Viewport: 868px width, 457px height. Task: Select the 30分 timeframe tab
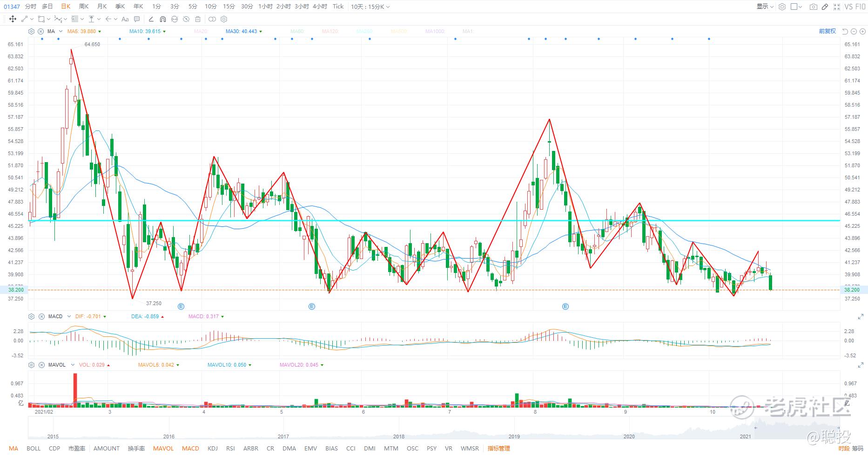[247, 7]
